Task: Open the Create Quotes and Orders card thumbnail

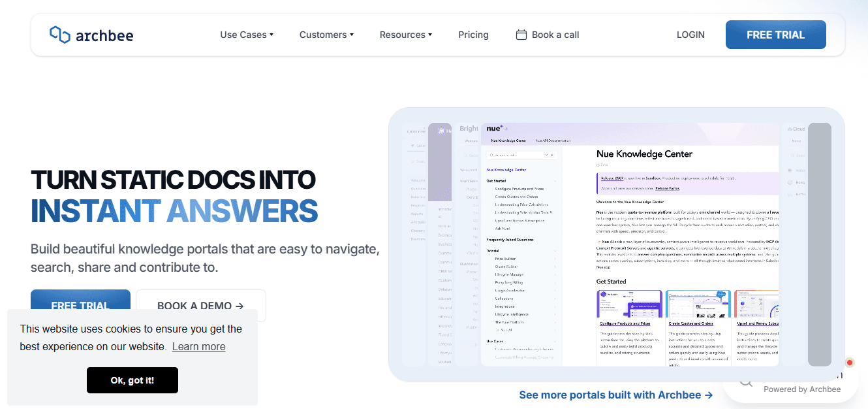Action: click(x=698, y=304)
